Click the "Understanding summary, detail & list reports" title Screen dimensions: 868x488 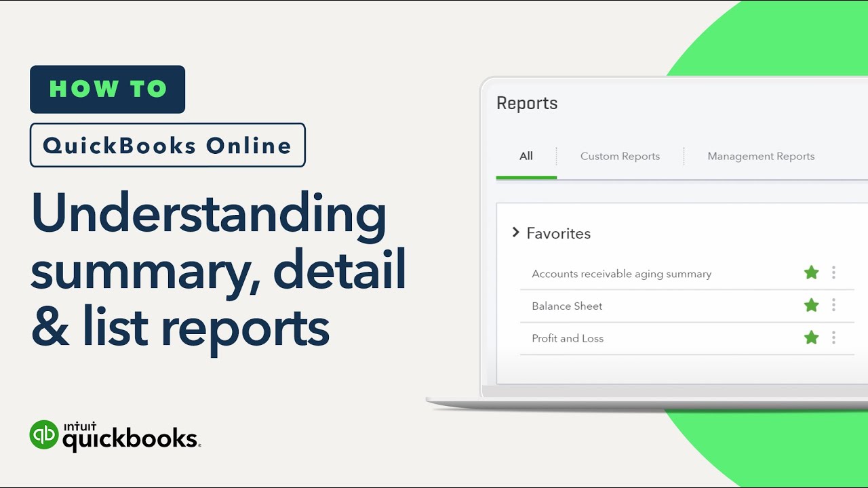(x=218, y=271)
